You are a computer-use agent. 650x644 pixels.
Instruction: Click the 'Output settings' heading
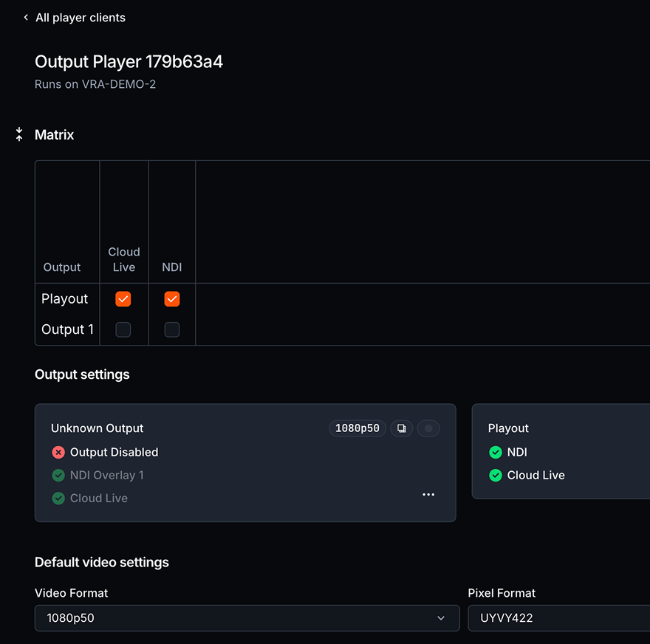pyautogui.click(x=82, y=374)
